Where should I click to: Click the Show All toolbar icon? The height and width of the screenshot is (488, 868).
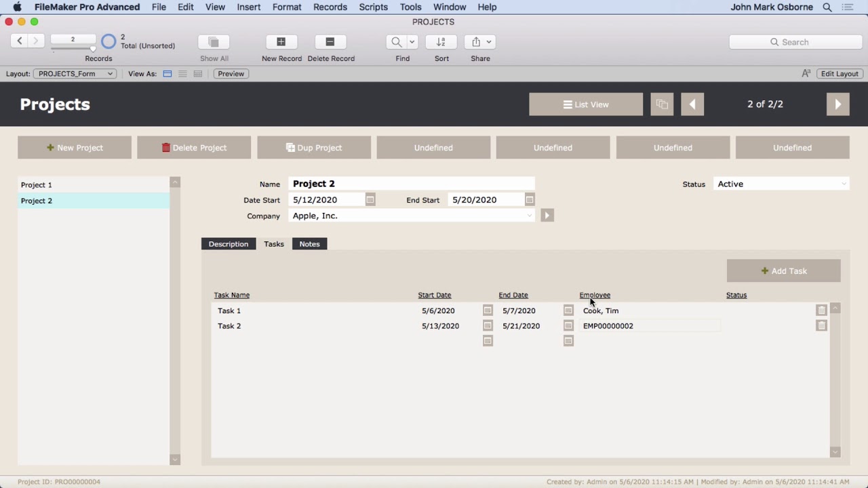[x=214, y=42]
